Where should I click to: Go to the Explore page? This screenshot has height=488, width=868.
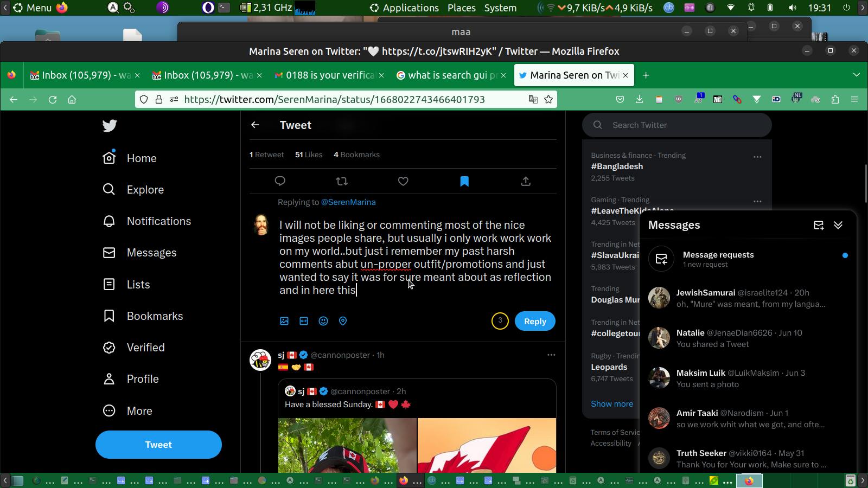pyautogui.click(x=133, y=189)
